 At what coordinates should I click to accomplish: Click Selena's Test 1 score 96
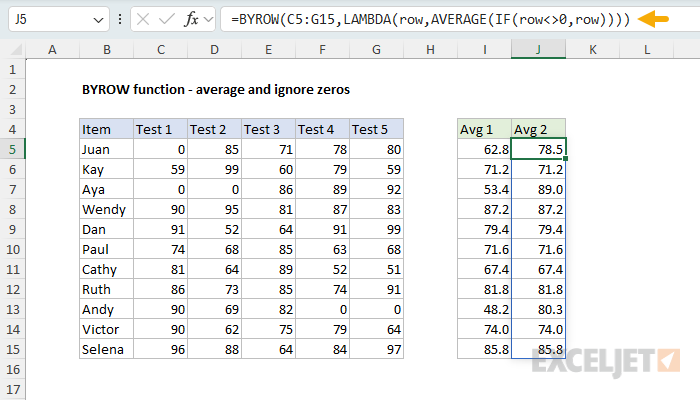[161, 350]
